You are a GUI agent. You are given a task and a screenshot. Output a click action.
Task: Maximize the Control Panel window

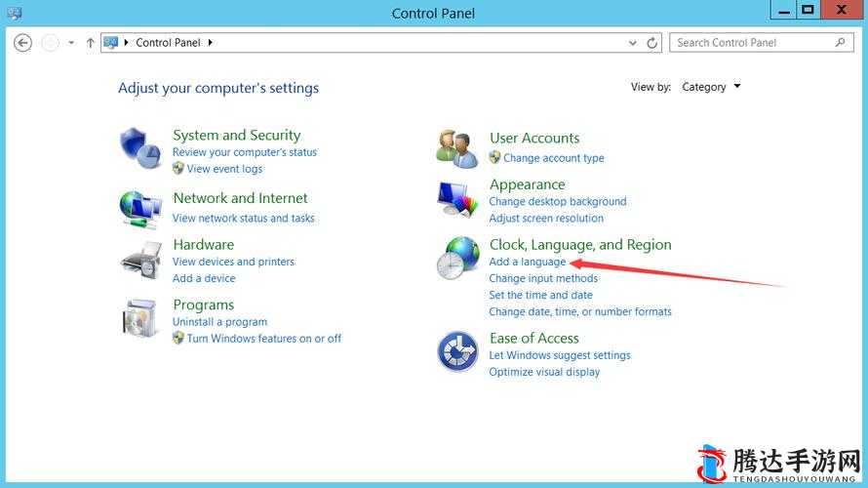click(809, 10)
